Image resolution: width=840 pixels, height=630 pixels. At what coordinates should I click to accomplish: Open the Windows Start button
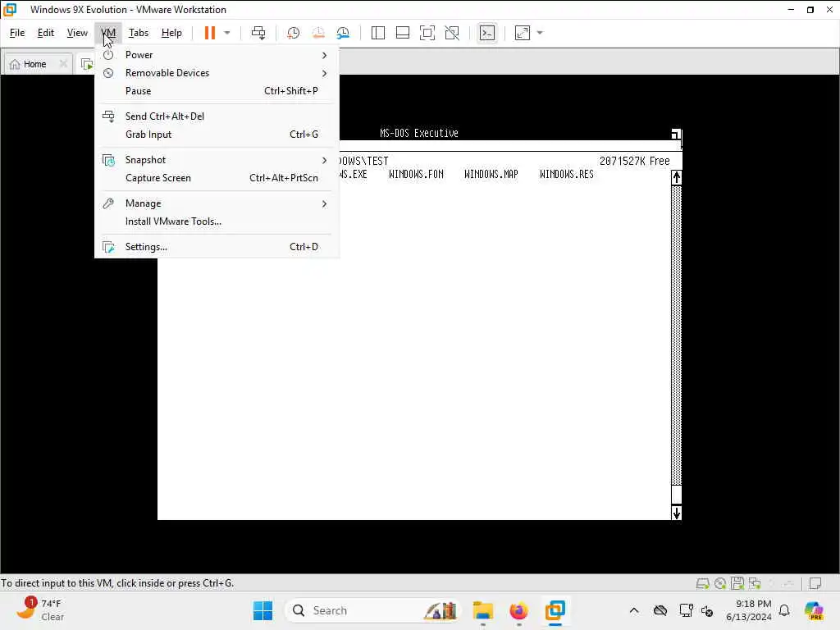click(262, 610)
